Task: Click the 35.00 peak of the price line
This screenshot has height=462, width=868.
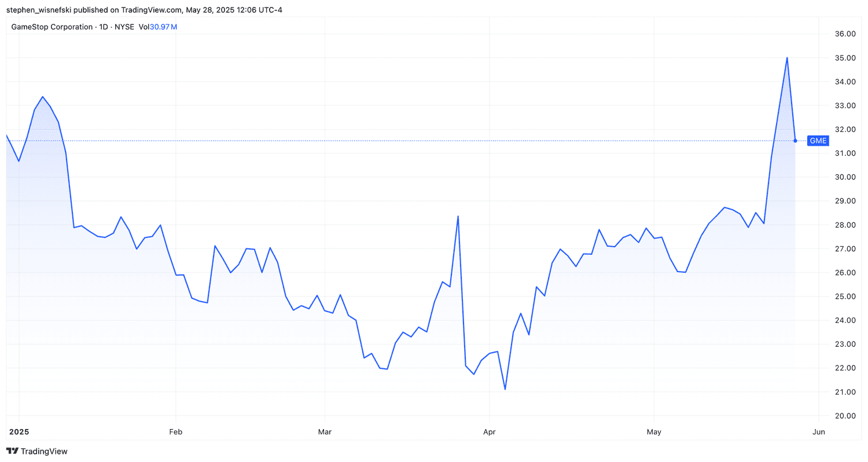Action: [x=787, y=58]
